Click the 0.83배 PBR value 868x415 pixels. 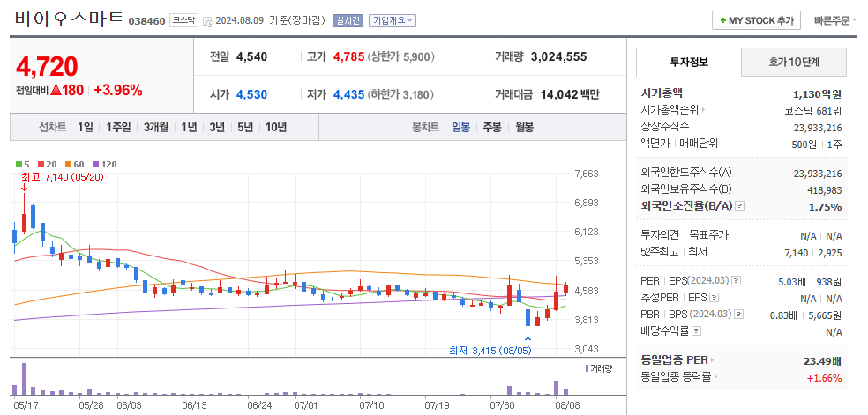(784, 315)
